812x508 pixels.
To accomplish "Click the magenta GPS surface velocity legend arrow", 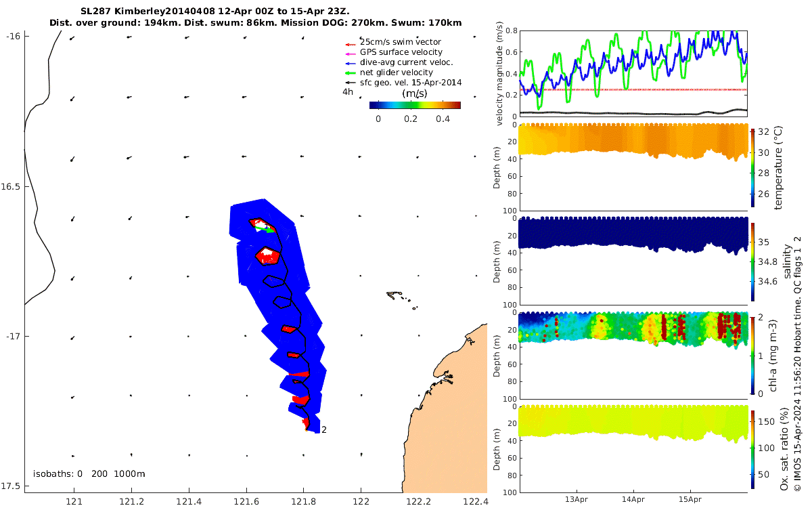I will [x=351, y=53].
